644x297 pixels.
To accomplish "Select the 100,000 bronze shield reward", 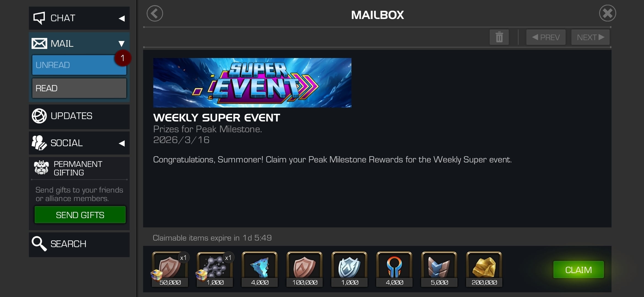I will pos(305,269).
